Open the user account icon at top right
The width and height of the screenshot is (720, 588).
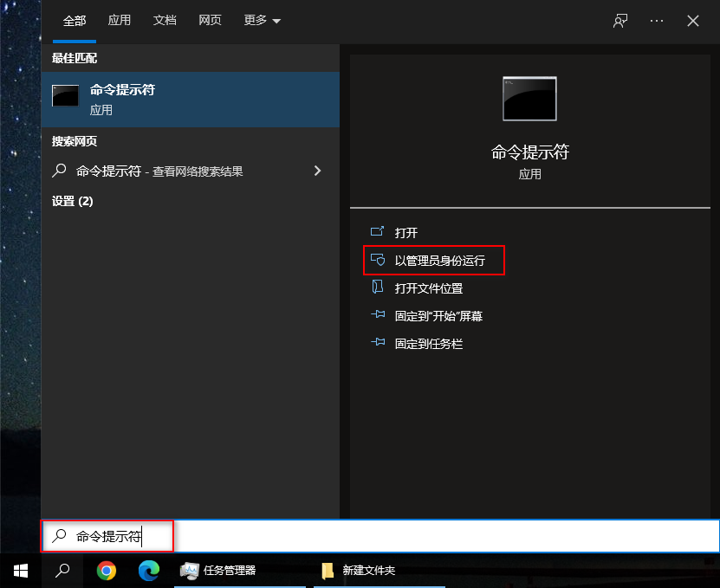[x=619, y=21]
